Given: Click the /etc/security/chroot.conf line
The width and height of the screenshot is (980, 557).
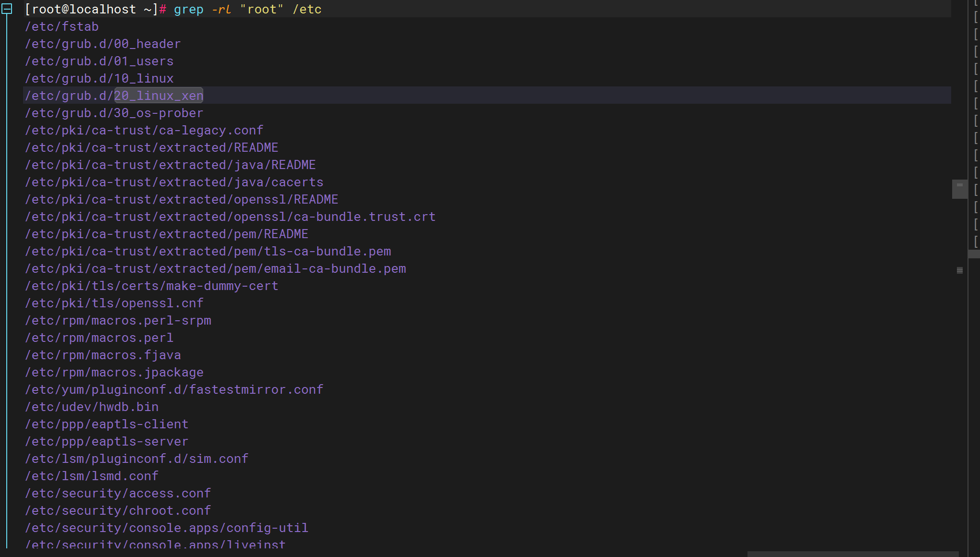Looking at the screenshot, I should (x=118, y=510).
